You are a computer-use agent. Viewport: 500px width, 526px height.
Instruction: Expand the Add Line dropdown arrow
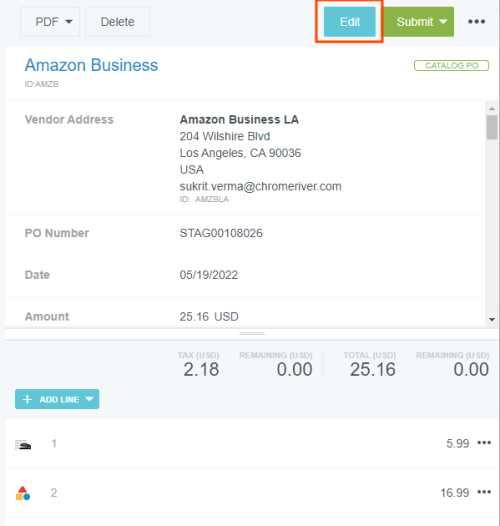coord(89,399)
